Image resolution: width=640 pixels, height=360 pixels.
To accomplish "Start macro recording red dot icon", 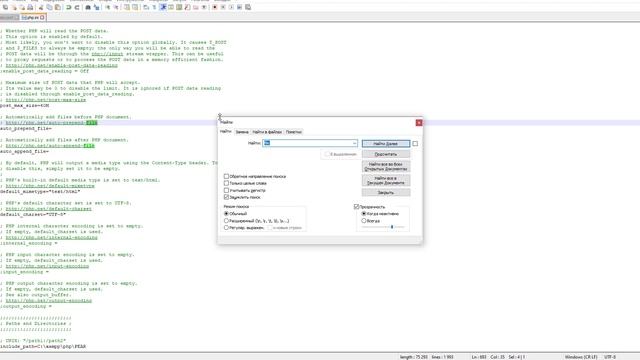I will pos(215,7).
